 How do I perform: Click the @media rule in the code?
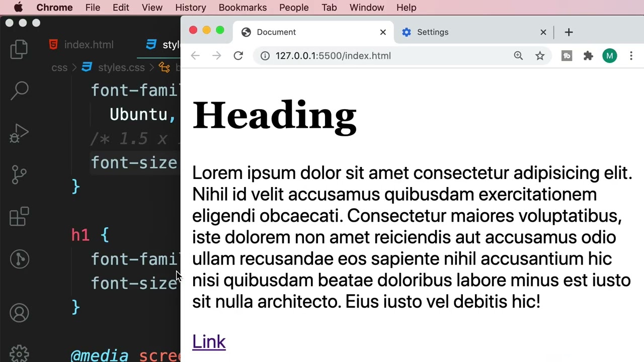99,355
